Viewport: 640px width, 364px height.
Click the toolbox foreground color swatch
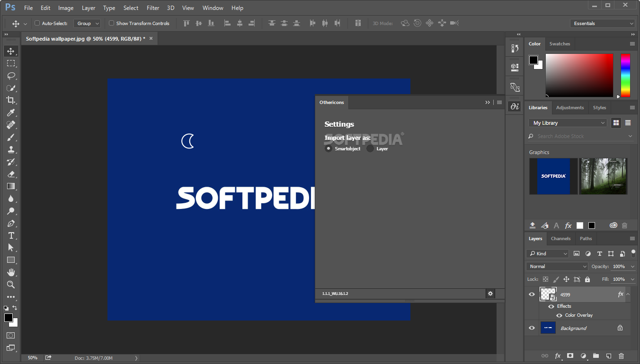point(8,318)
